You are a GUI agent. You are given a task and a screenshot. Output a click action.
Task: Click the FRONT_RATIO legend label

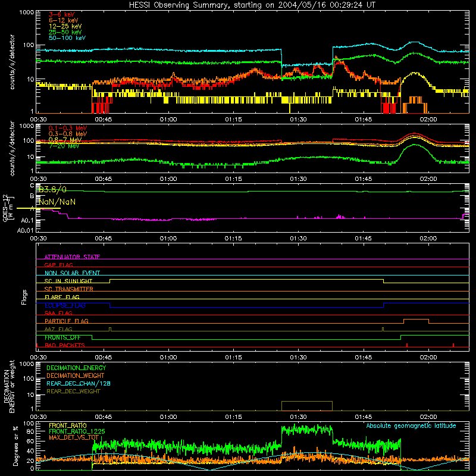(68, 425)
